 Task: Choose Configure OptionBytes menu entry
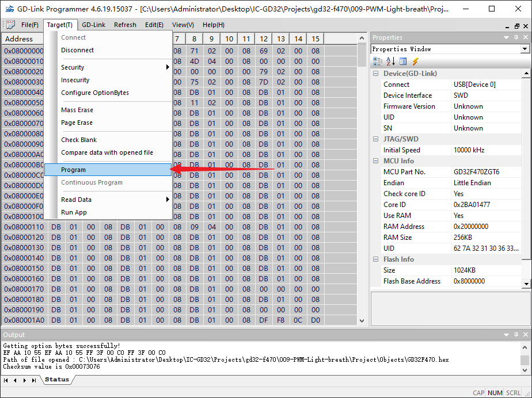pyautogui.click(x=108, y=93)
